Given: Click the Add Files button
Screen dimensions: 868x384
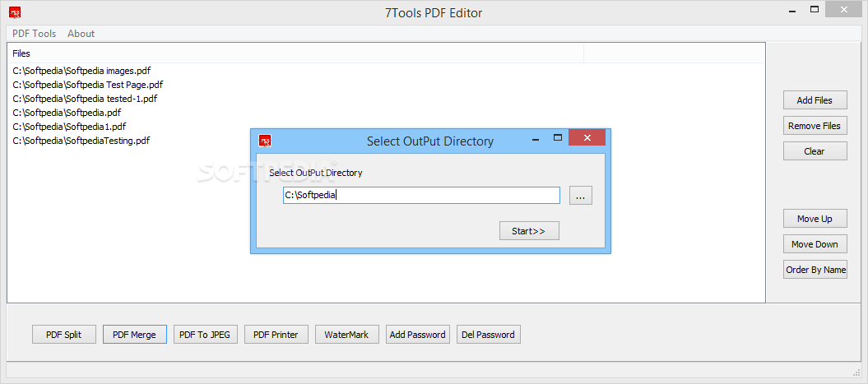Looking at the screenshot, I should click(x=815, y=100).
